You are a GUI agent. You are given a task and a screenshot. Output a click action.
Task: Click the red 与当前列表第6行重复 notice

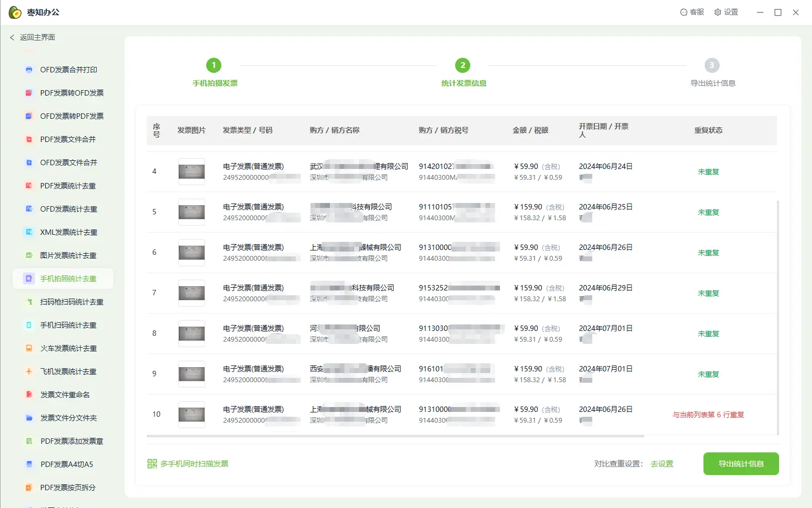point(708,415)
